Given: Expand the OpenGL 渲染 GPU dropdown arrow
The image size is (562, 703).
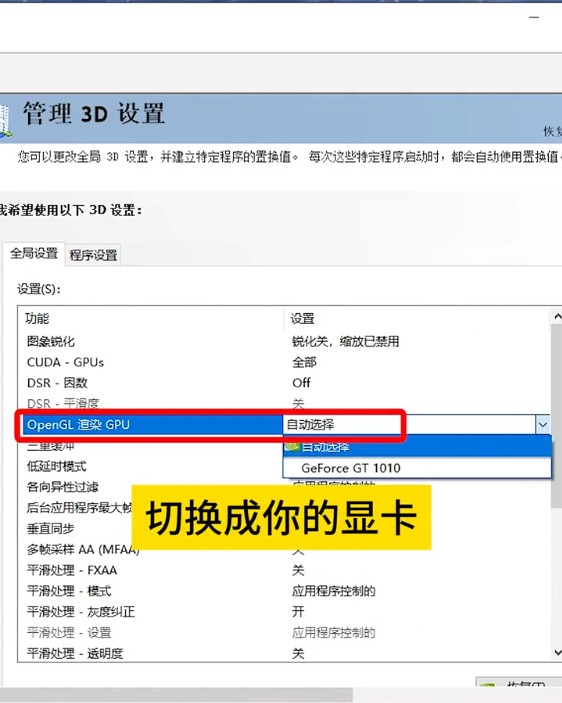Looking at the screenshot, I should 542,425.
